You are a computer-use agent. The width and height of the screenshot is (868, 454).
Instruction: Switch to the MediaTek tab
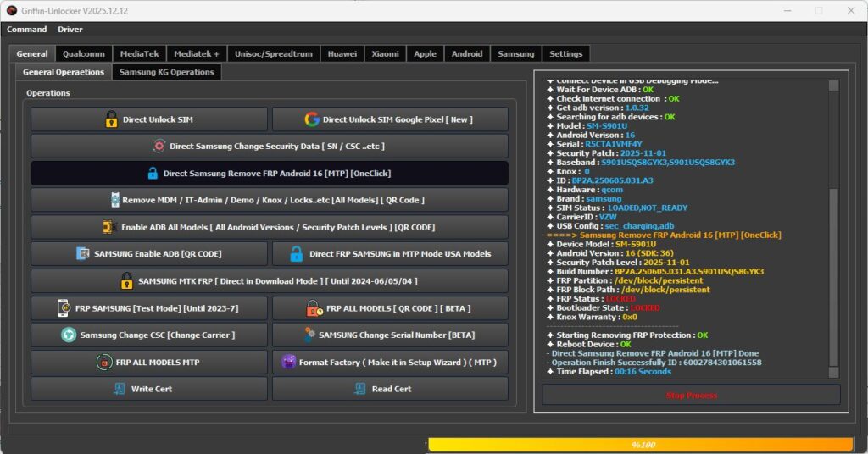140,53
